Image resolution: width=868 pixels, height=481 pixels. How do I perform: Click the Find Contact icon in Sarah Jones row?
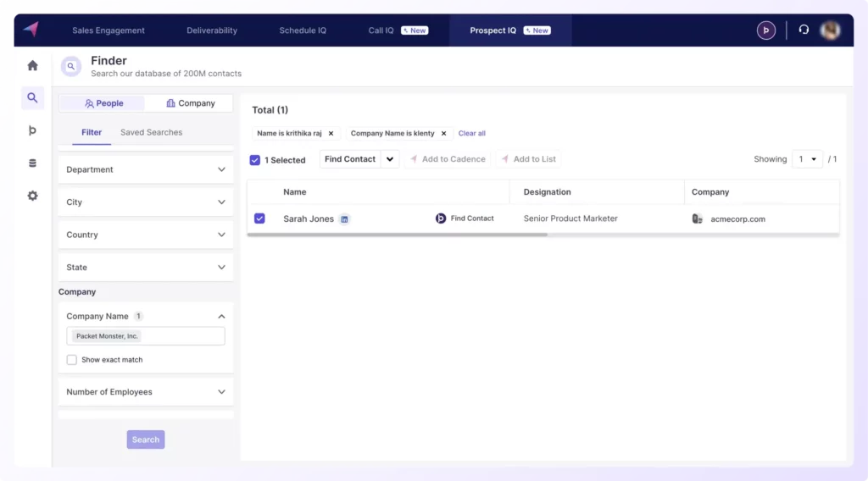tap(441, 218)
